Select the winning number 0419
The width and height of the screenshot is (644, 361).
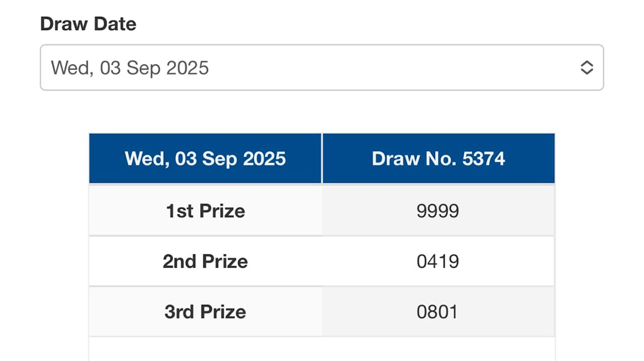click(438, 261)
